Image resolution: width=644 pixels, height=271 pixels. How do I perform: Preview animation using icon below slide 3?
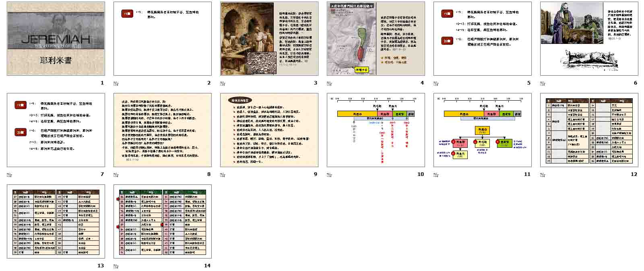click(223, 83)
